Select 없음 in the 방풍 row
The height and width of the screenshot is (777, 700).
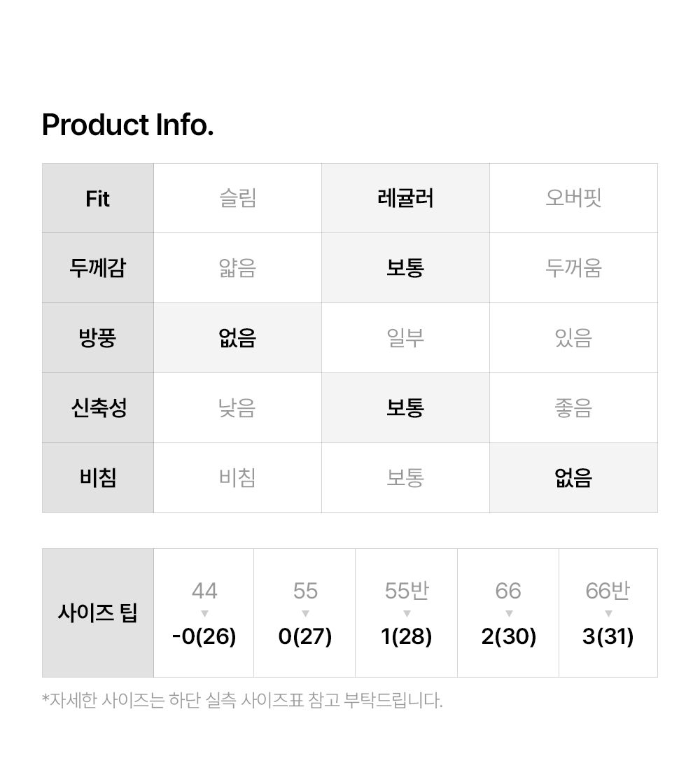tap(237, 338)
